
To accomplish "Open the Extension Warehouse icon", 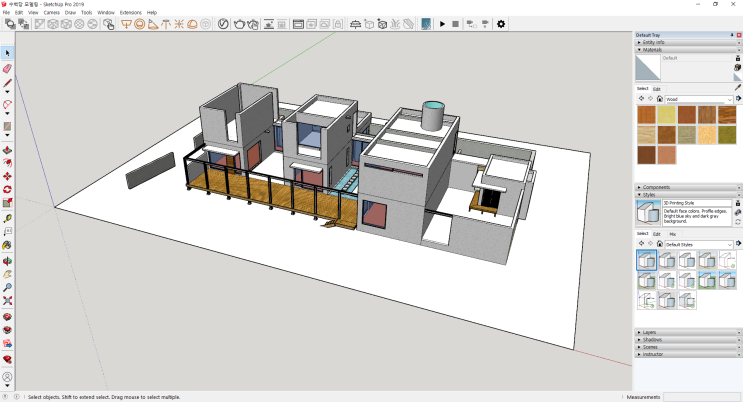I will pyautogui.click(x=7, y=330).
